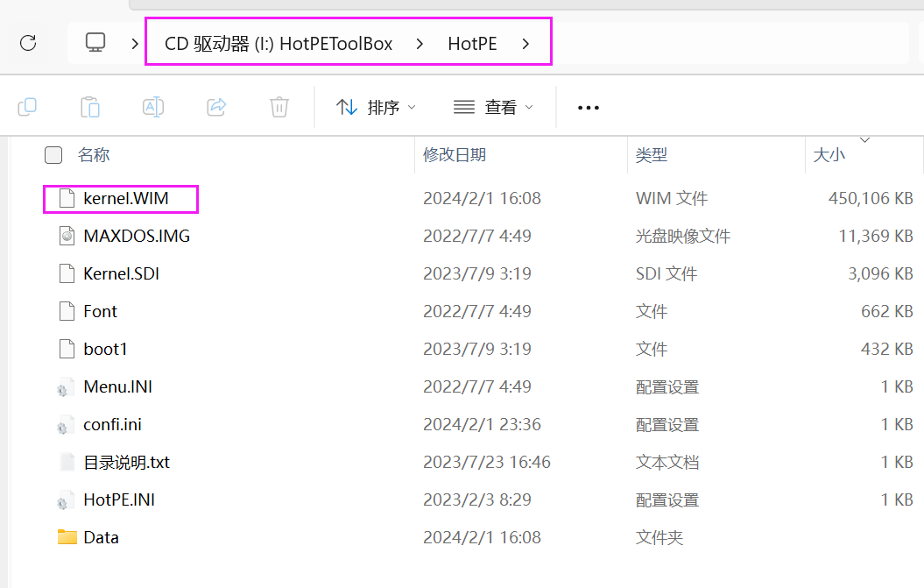
Task: Click the confi.ini config icon
Action: pyautogui.click(x=66, y=425)
